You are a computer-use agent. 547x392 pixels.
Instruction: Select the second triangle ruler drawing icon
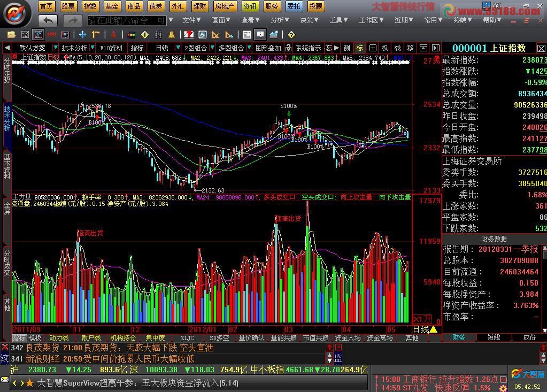(229, 35)
